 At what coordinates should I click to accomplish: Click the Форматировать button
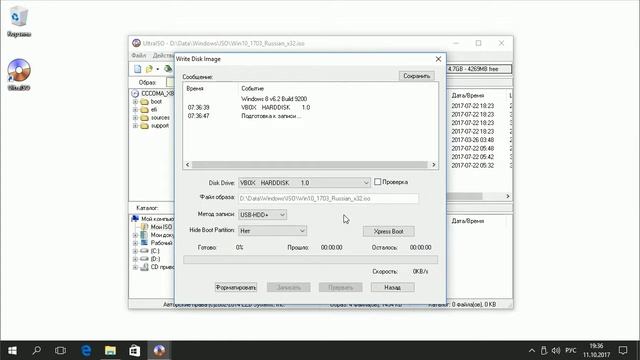(236, 287)
